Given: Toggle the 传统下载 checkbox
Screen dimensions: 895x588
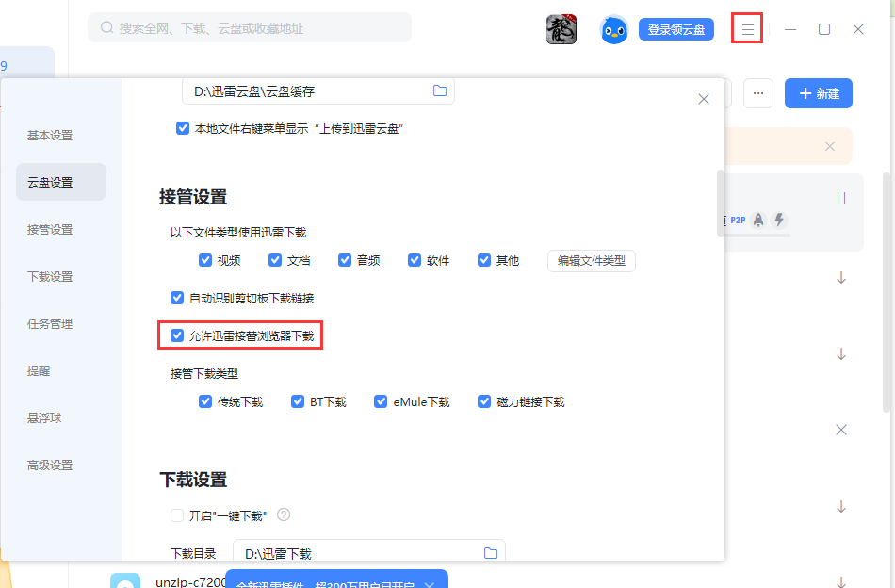Looking at the screenshot, I should 205,402.
